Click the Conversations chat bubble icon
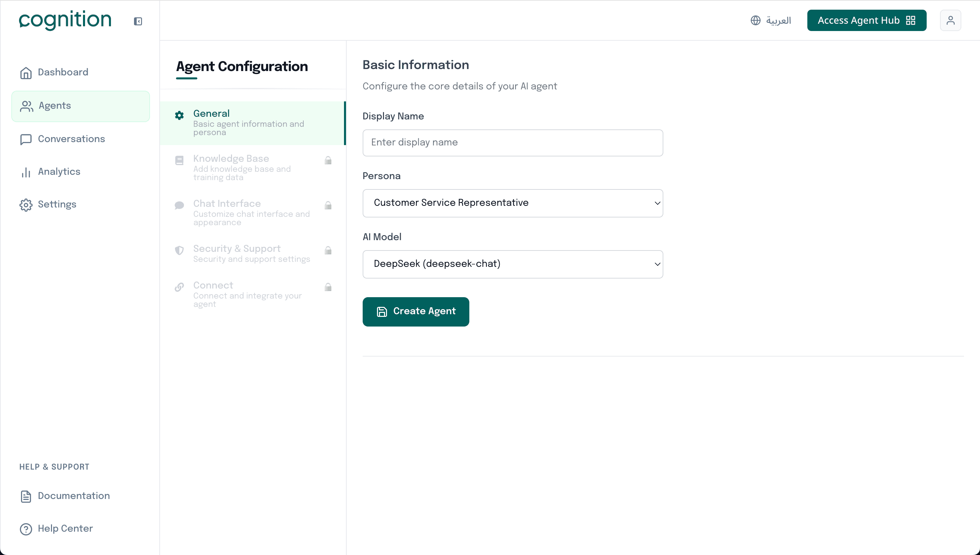Screen dimensions: 980x555 pos(26,139)
